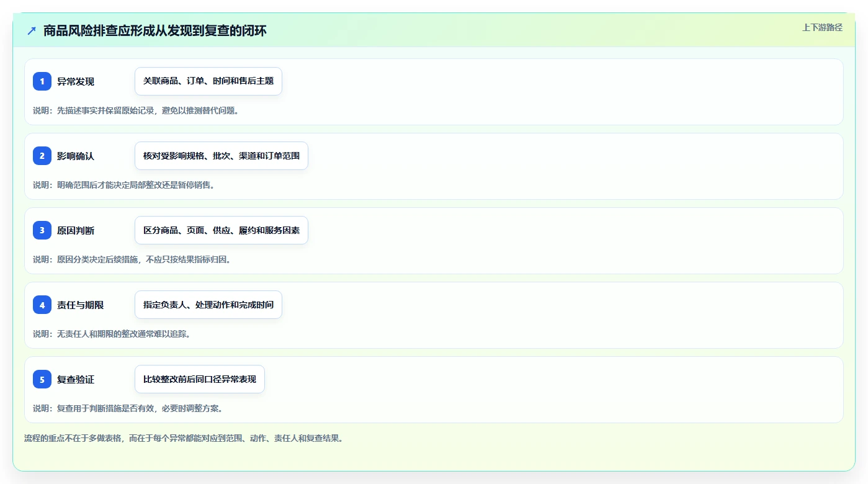The image size is (868, 484).
Task: Click the chip 比较整改前后同口径异常表现
Action: (x=200, y=379)
